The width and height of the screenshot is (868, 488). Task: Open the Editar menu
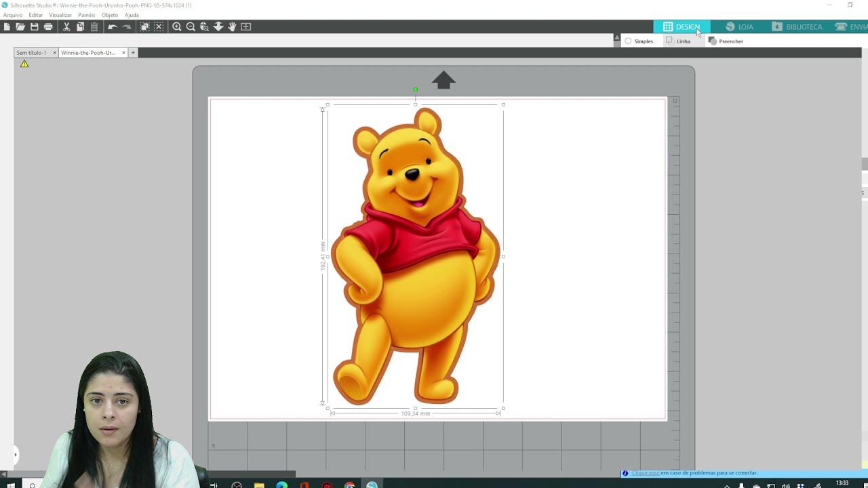coord(36,15)
